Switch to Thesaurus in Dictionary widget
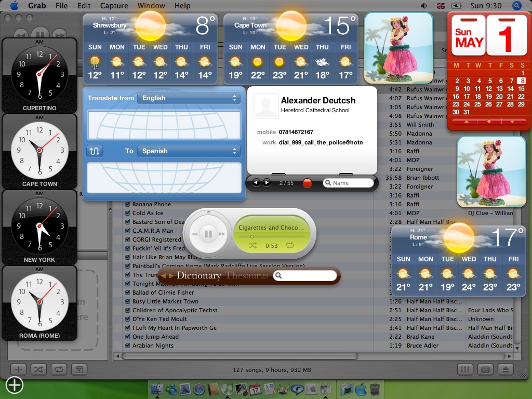 pos(247,275)
